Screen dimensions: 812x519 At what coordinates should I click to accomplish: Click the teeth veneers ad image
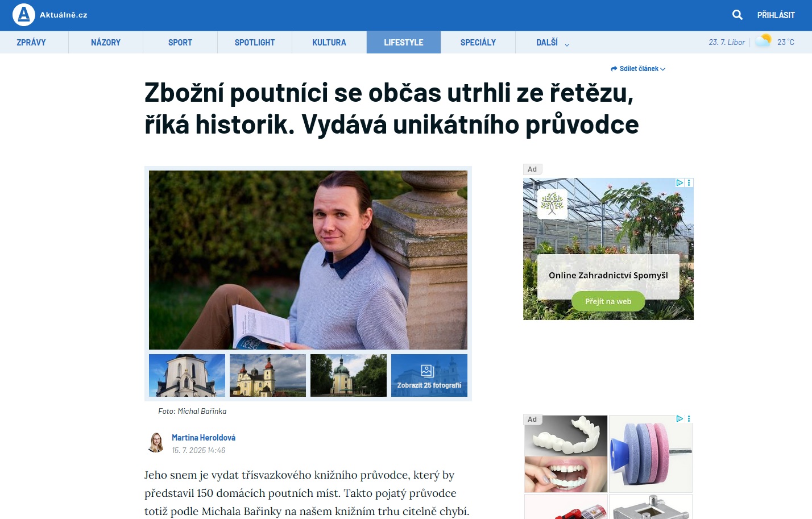pos(566,454)
